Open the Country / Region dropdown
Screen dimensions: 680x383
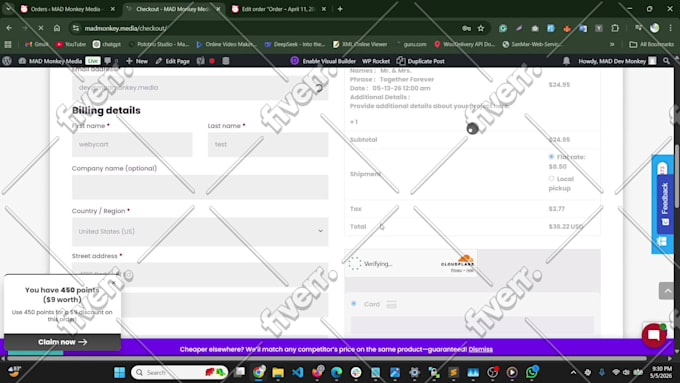[200, 232]
